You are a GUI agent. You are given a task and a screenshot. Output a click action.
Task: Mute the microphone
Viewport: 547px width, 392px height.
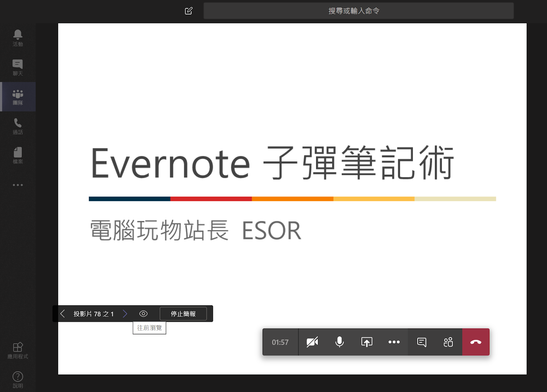point(339,342)
